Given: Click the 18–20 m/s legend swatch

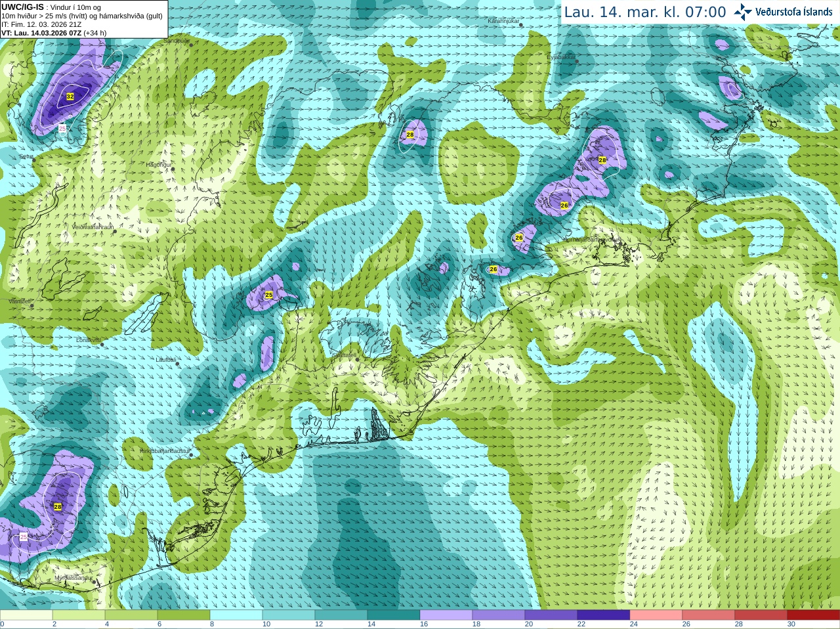Looking at the screenshot, I should (499, 615).
